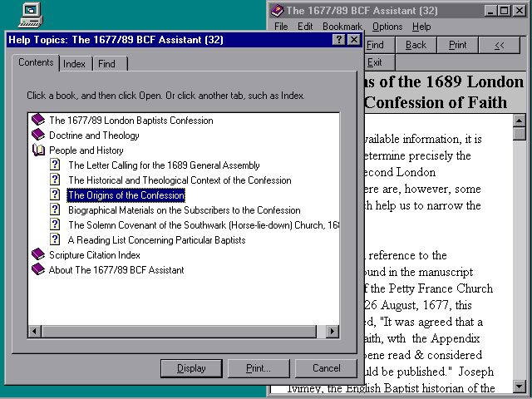Click the Print toolbar button in BCF Assistant window
The height and width of the screenshot is (399, 532).
(x=458, y=45)
